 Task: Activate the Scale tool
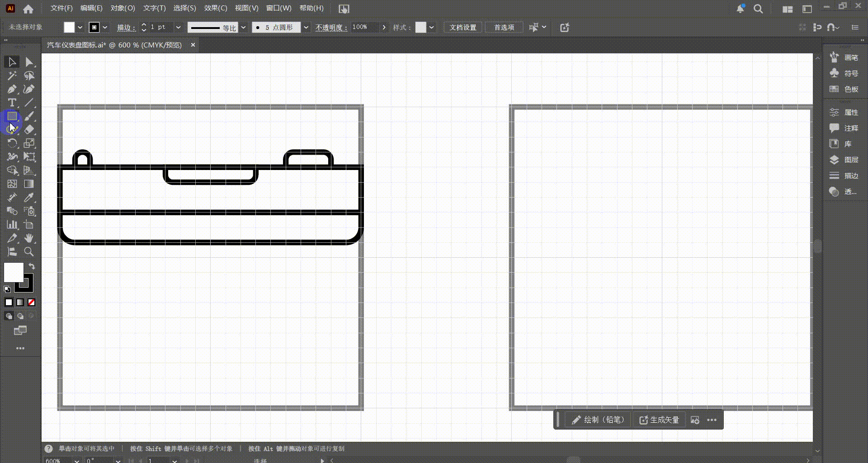point(29,143)
